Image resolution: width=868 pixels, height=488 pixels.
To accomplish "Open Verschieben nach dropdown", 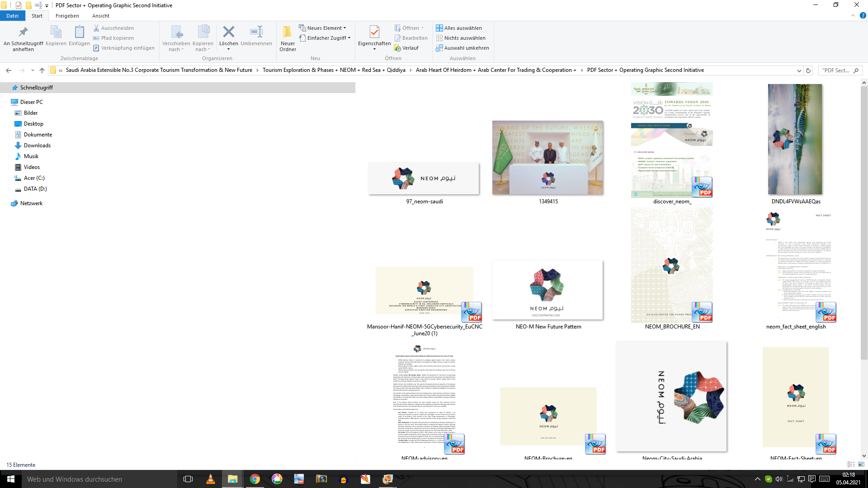I will click(176, 38).
